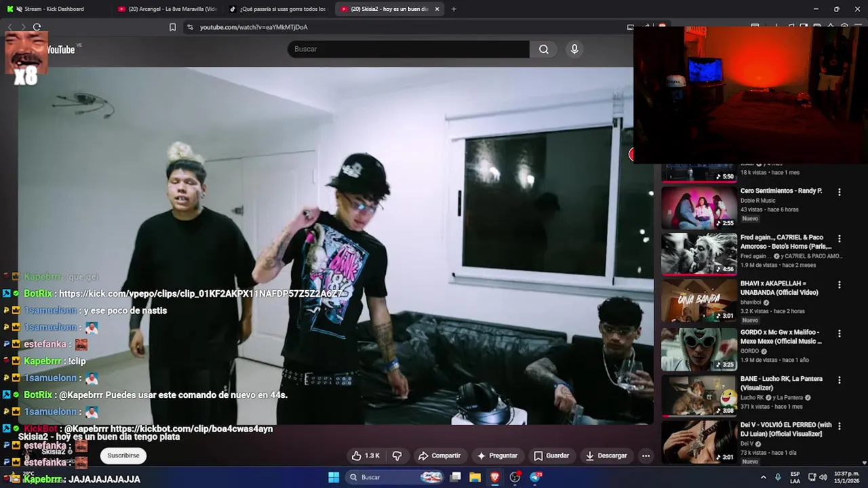Close the Skisia2 browser tab
Image resolution: width=868 pixels, height=488 pixels.
point(437,9)
